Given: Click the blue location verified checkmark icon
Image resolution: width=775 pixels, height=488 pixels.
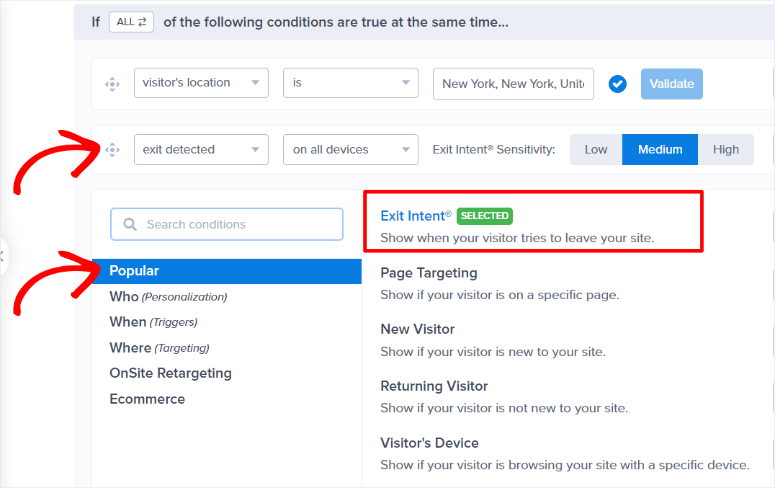Looking at the screenshot, I should pyautogui.click(x=617, y=84).
